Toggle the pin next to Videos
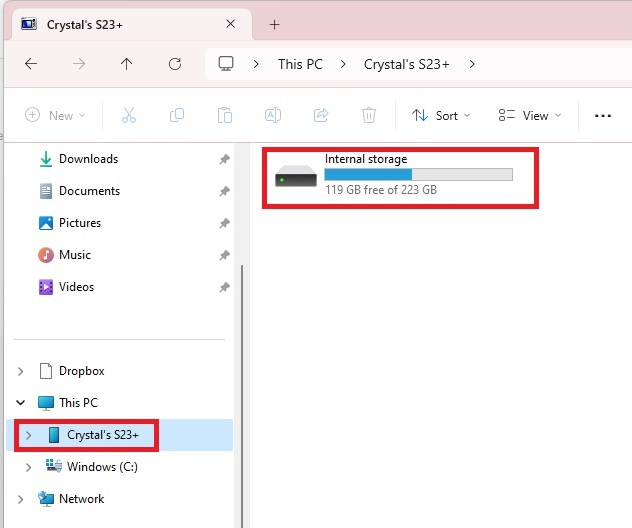Viewport: 632px width, 528px height. click(225, 287)
